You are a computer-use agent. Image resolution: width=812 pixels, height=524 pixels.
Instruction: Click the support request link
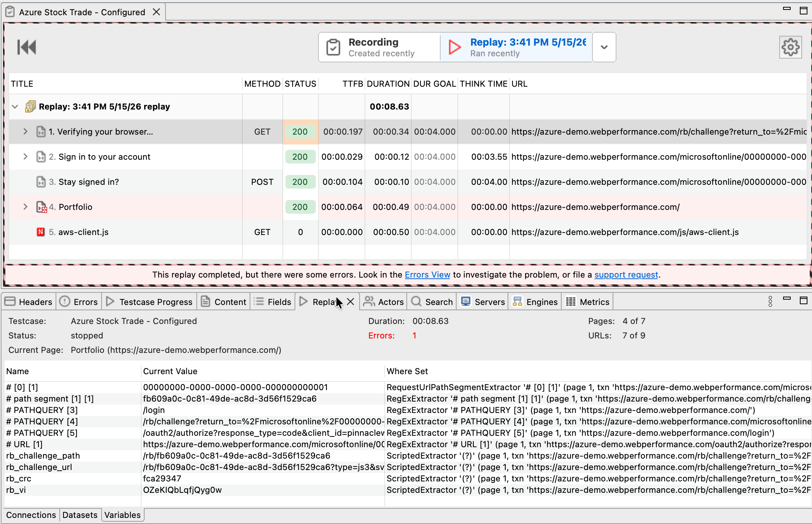point(626,275)
